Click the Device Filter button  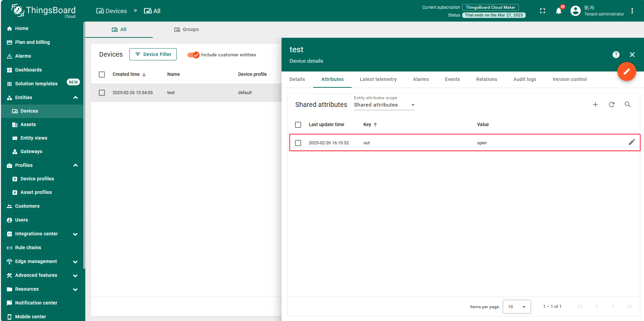pyautogui.click(x=153, y=54)
